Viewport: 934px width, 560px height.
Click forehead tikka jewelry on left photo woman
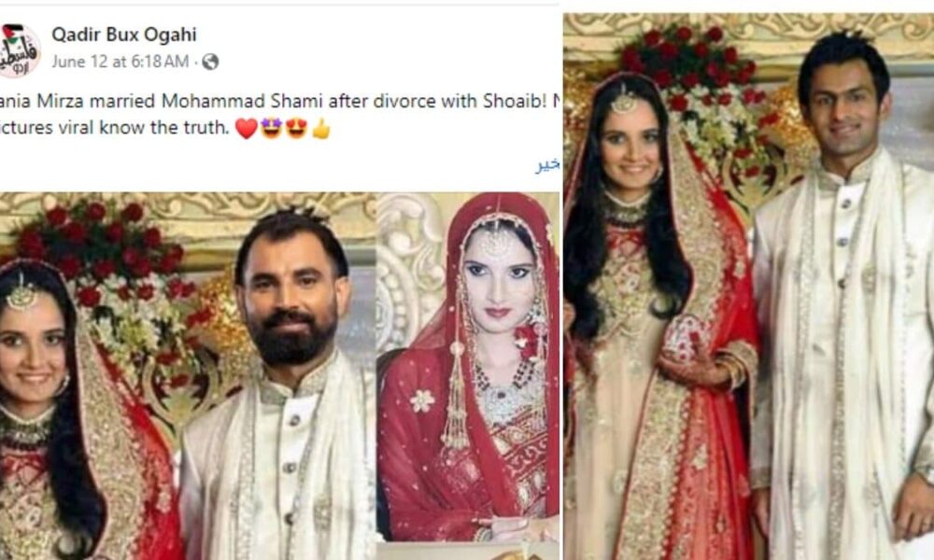click(x=22, y=293)
